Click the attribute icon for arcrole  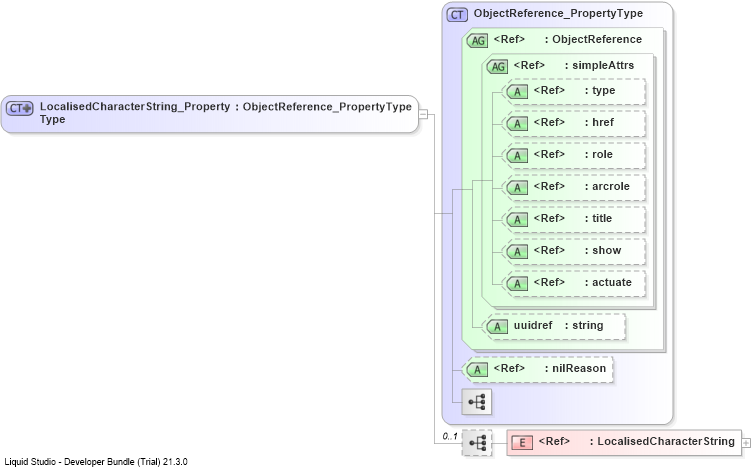(x=517, y=188)
